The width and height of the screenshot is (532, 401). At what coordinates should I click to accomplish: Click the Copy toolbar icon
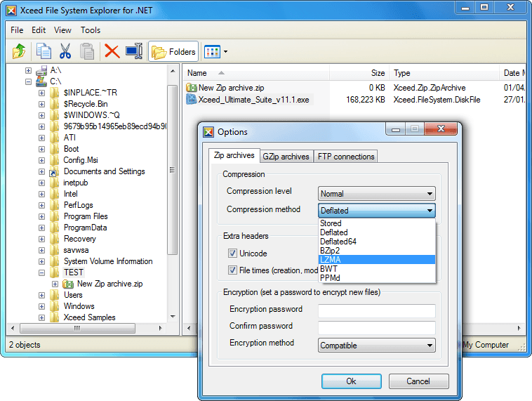tap(44, 51)
